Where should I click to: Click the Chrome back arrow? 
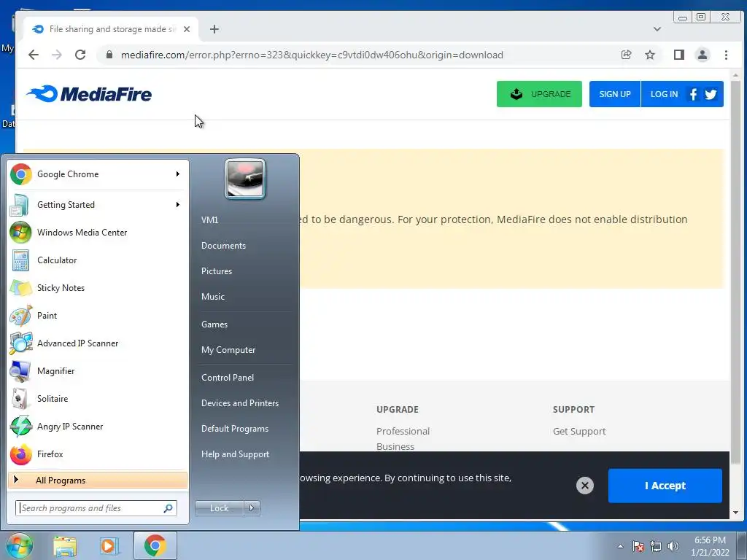34,55
